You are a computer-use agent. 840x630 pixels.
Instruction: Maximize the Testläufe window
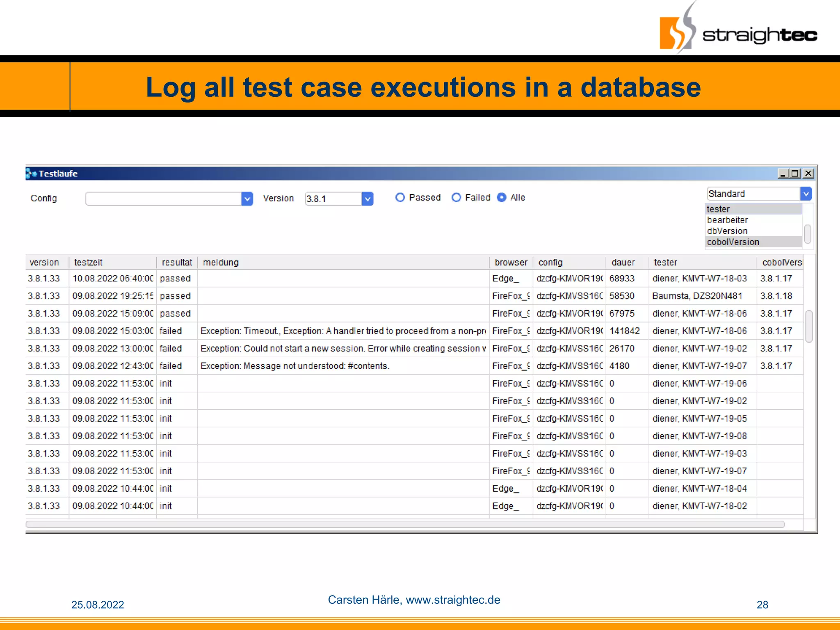point(795,173)
